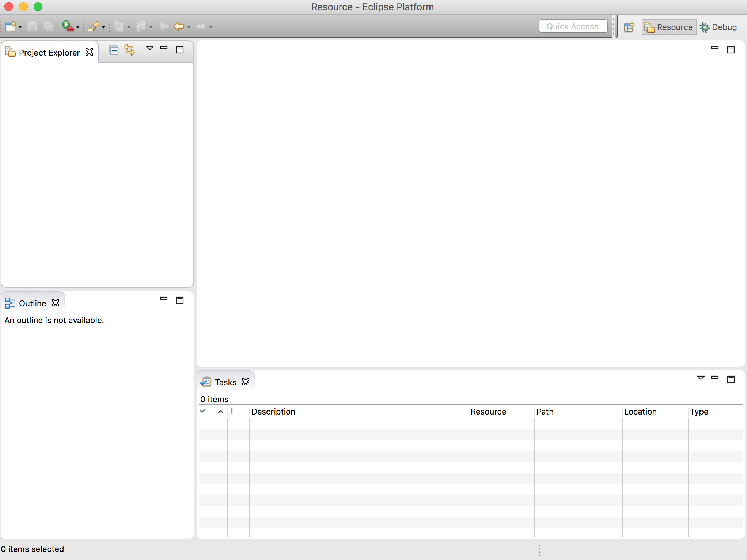Open the Project Explorer View Menu
Screen dimensions: 747x560
tap(150, 48)
